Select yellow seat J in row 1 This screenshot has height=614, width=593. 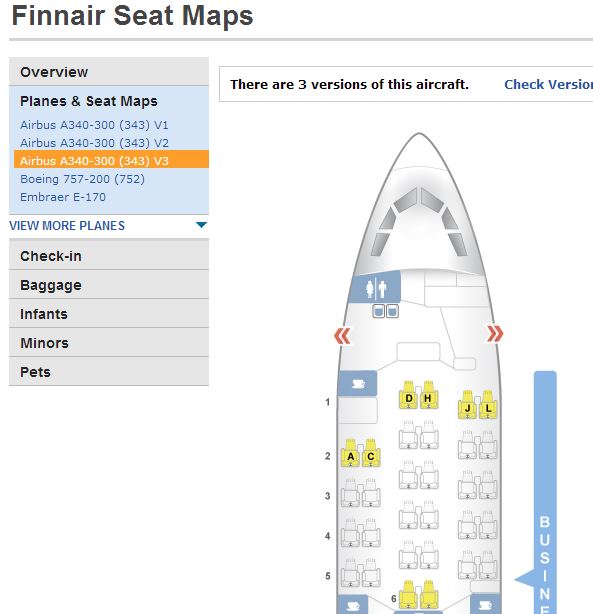pyautogui.click(x=467, y=405)
